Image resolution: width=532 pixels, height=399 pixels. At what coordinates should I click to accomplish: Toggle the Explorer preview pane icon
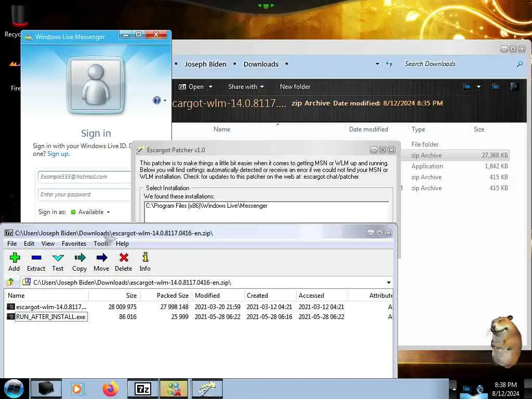tap(496, 87)
